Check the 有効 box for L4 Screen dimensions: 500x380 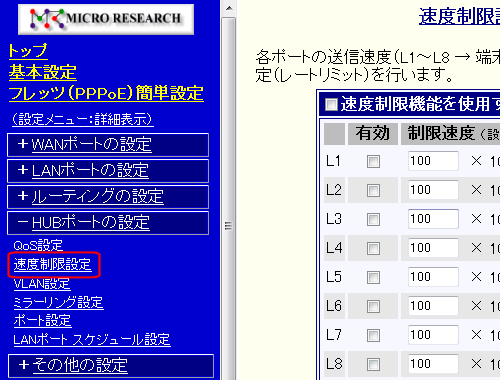point(373,248)
